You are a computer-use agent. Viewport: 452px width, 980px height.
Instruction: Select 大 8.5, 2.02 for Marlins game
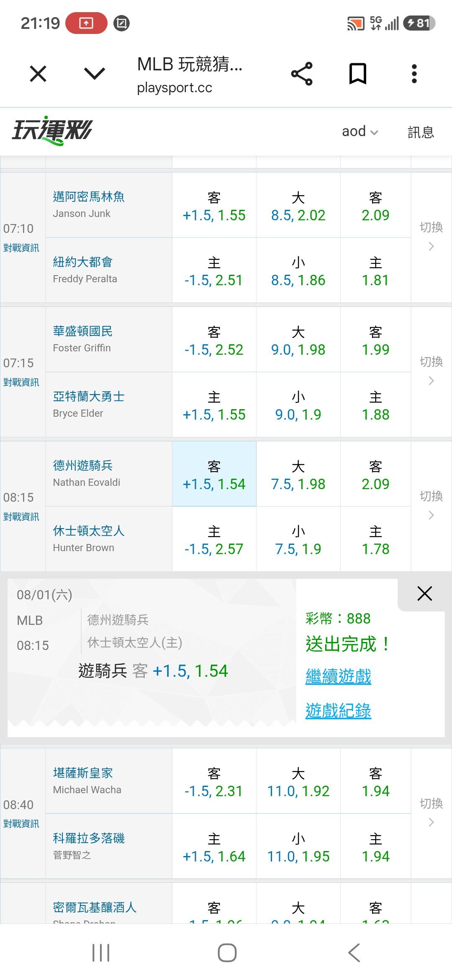coord(298,205)
